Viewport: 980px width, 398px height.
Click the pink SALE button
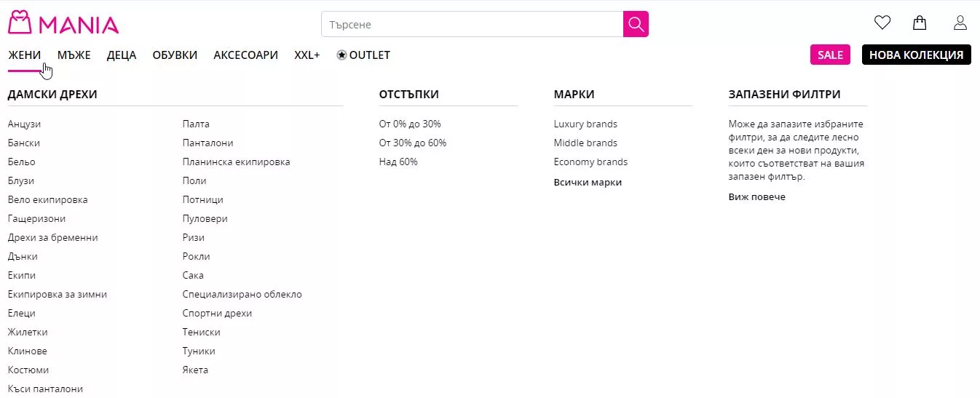click(x=830, y=55)
